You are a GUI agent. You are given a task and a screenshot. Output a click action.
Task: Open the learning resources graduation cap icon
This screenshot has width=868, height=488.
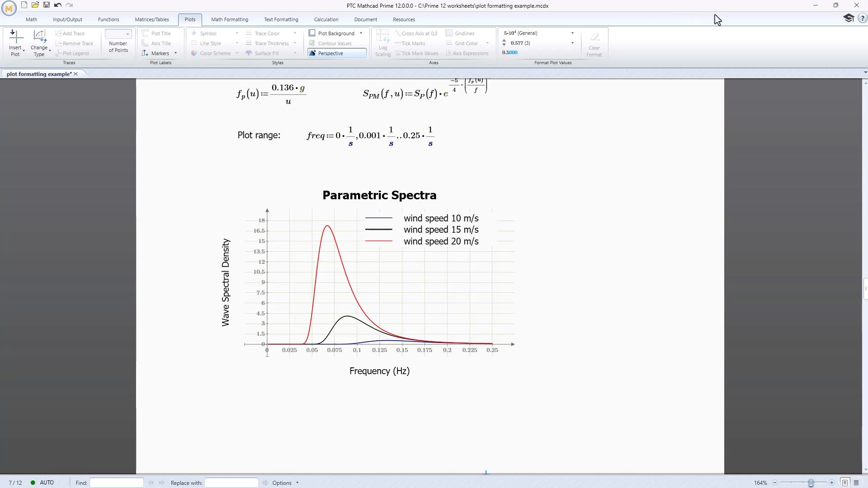click(x=849, y=18)
